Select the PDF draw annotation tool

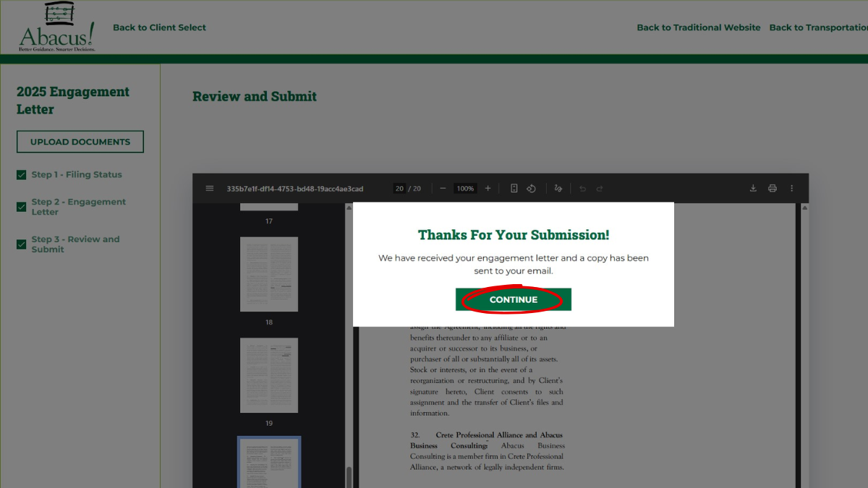tap(558, 189)
